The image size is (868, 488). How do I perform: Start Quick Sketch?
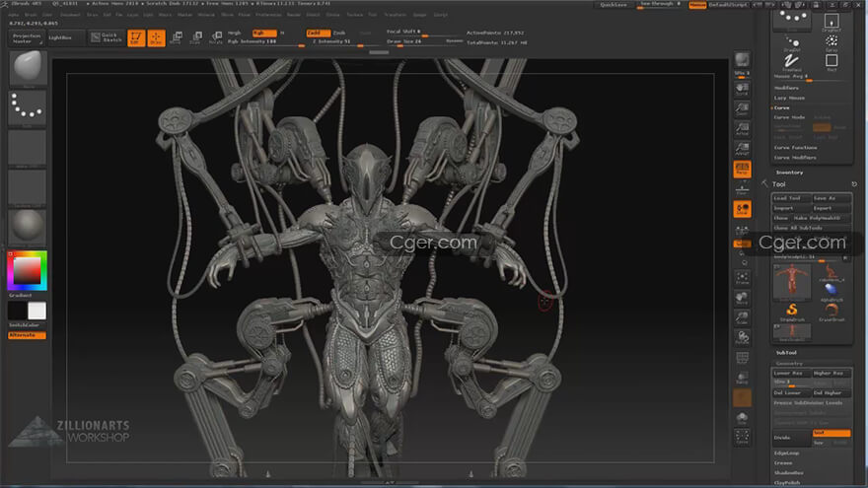(x=107, y=37)
